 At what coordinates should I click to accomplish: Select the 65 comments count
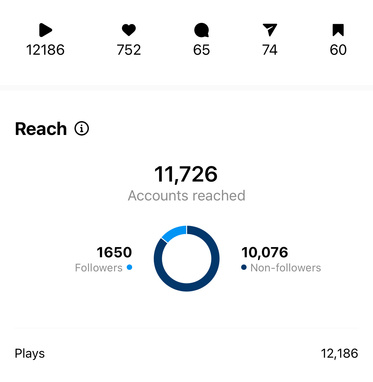201,50
